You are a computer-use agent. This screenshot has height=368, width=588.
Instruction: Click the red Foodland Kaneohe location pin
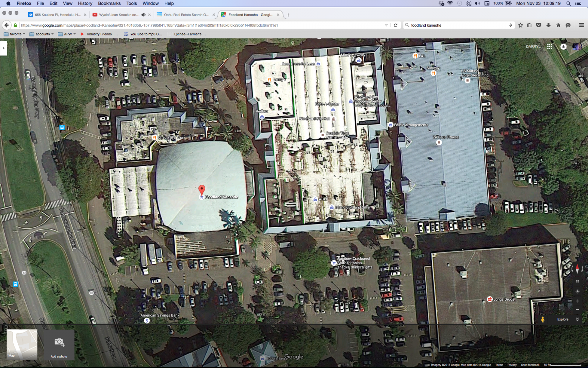tap(201, 190)
